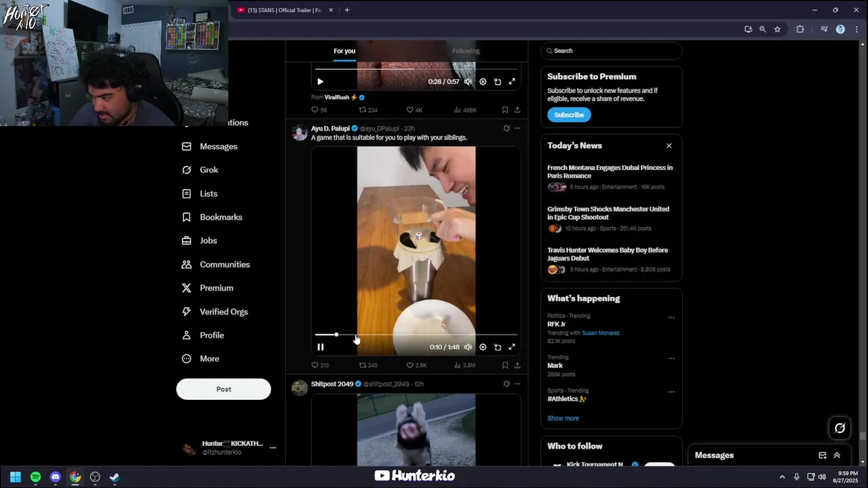Open more options for RFK Jr trend
The width and height of the screenshot is (868, 488).
(x=671, y=317)
